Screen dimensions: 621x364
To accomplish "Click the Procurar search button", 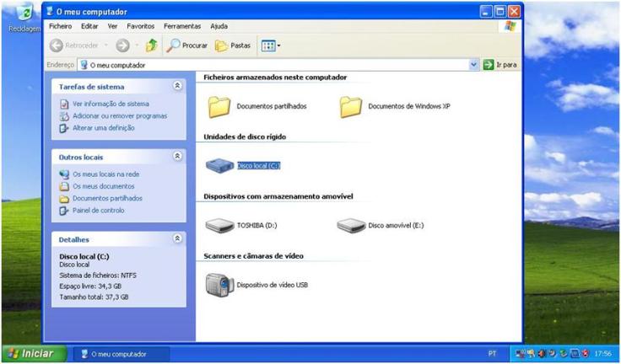I will 187,45.
